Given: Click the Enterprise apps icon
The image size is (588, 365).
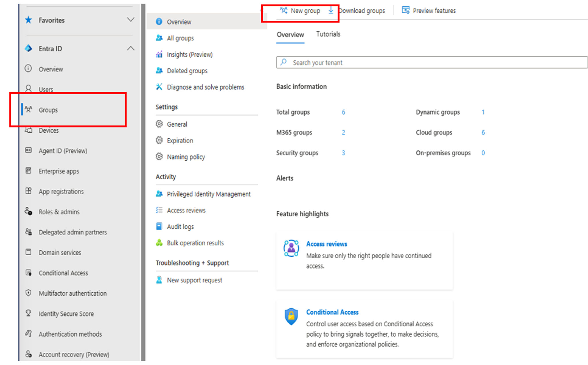Looking at the screenshot, I should point(28,171).
